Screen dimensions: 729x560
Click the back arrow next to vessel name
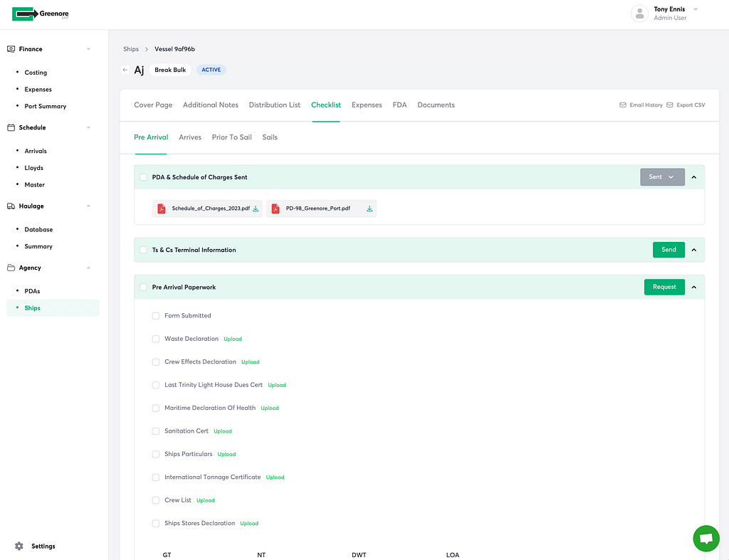click(x=125, y=70)
